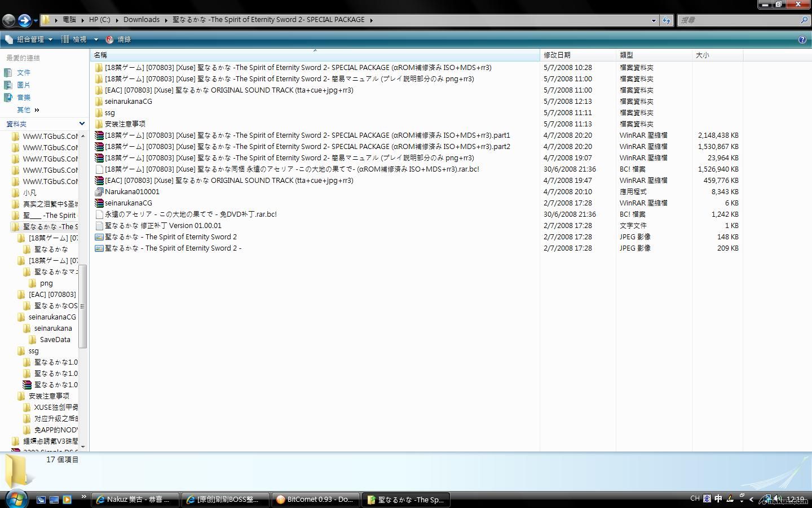Click the search box field
The height and width of the screenshot is (508, 812).
(x=738, y=20)
